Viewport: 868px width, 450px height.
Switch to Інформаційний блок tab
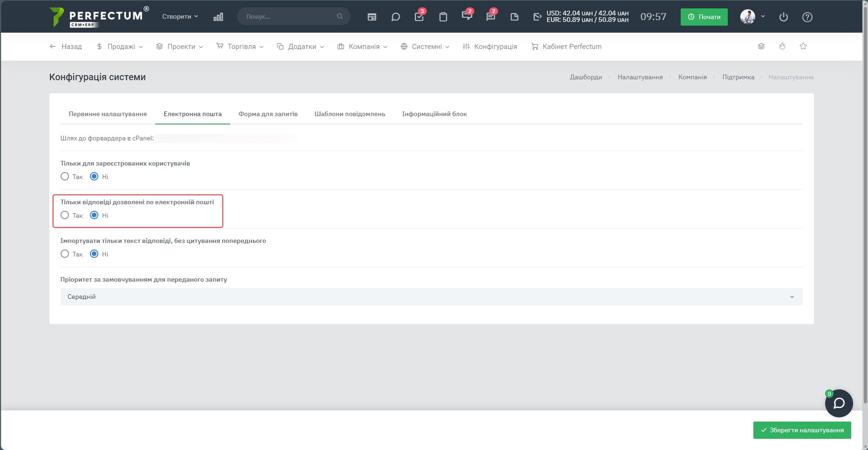coord(434,114)
